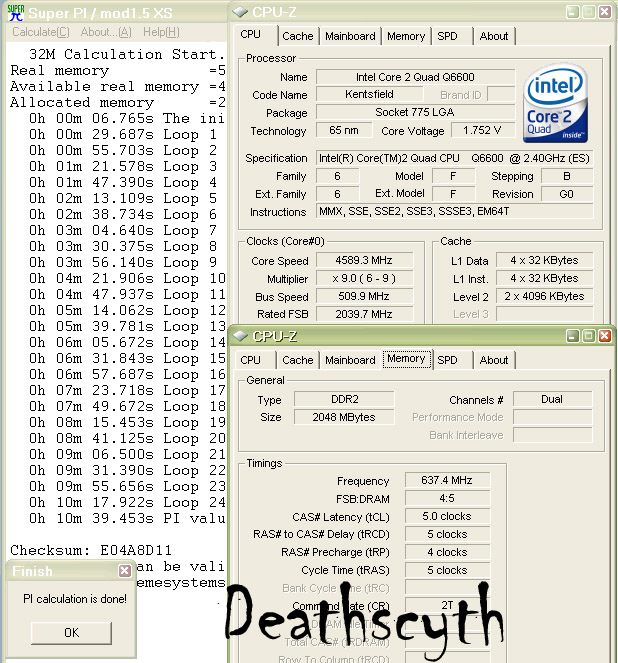Minimize the upper CPU-Z window
This screenshot has height=663, width=618.
(572, 12)
